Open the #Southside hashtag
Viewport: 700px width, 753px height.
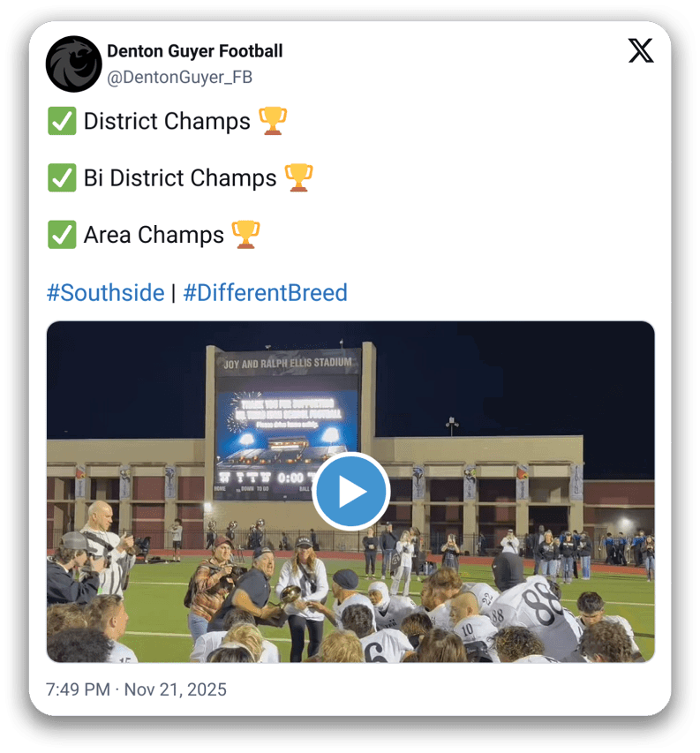[x=105, y=292]
